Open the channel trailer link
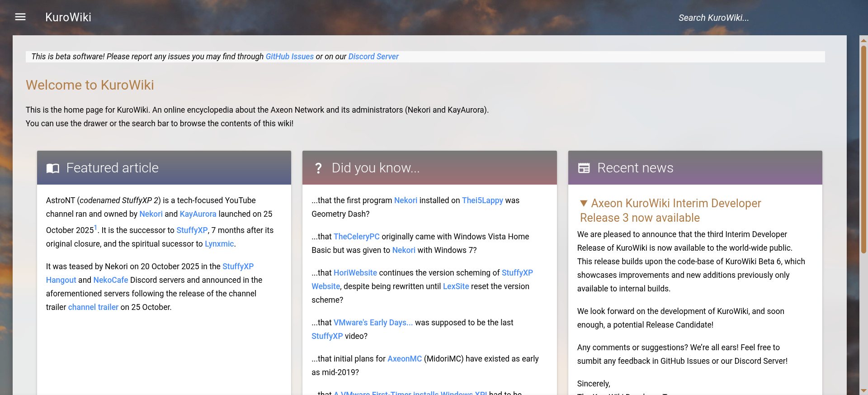Image resolution: width=868 pixels, height=395 pixels. (x=93, y=307)
